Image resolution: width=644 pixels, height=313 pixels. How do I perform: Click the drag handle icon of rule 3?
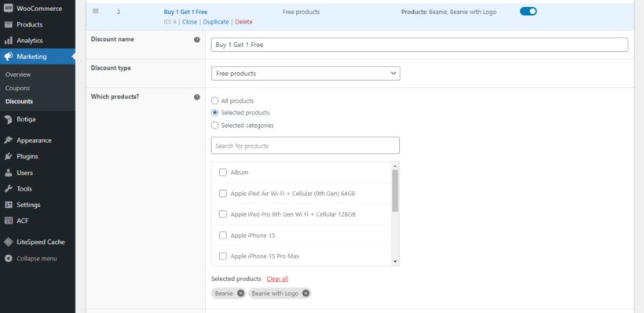95,12
